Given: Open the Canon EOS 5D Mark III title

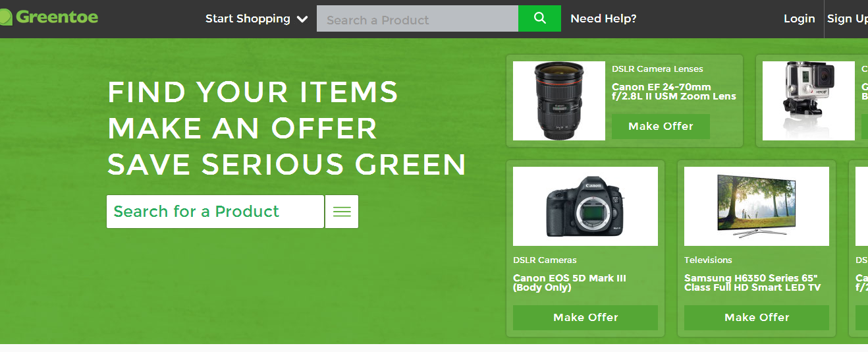Looking at the screenshot, I should point(570,283).
